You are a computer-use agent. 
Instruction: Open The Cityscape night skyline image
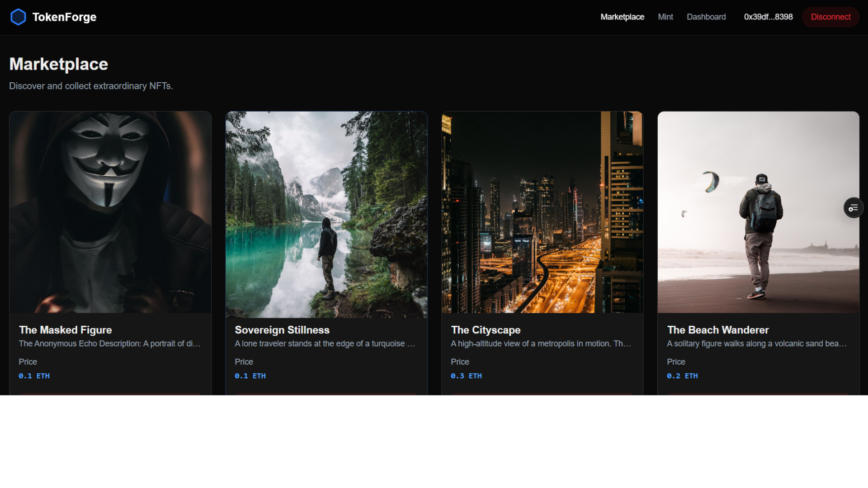(x=542, y=212)
